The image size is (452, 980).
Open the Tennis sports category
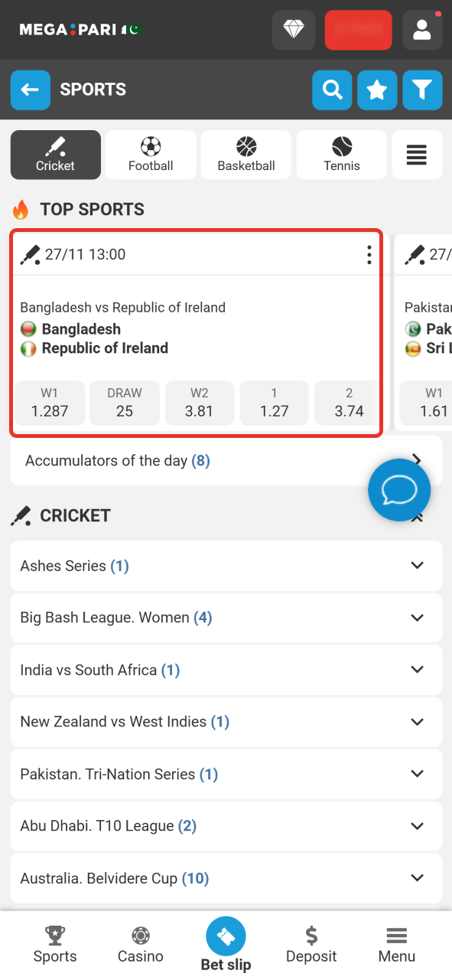pos(341,155)
